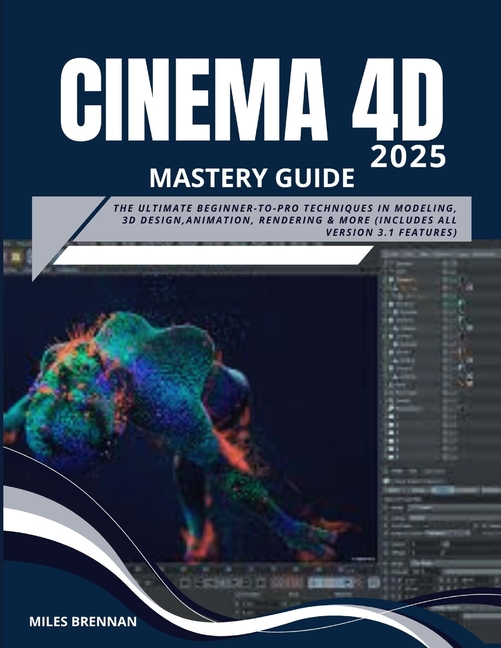The width and height of the screenshot is (501, 648).
Task: Open the wide dropdown field low in the Attribute Manager
Action: pos(455,564)
